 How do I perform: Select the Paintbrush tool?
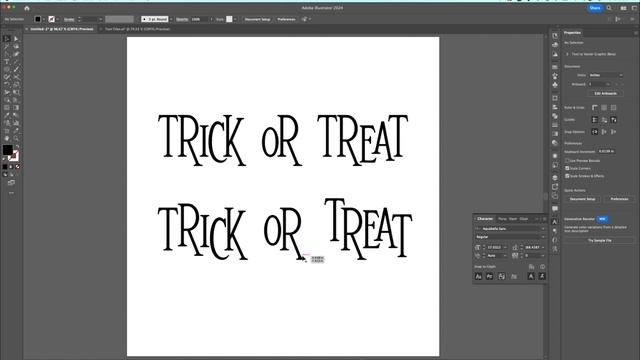pyautogui.click(x=16, y=69)
